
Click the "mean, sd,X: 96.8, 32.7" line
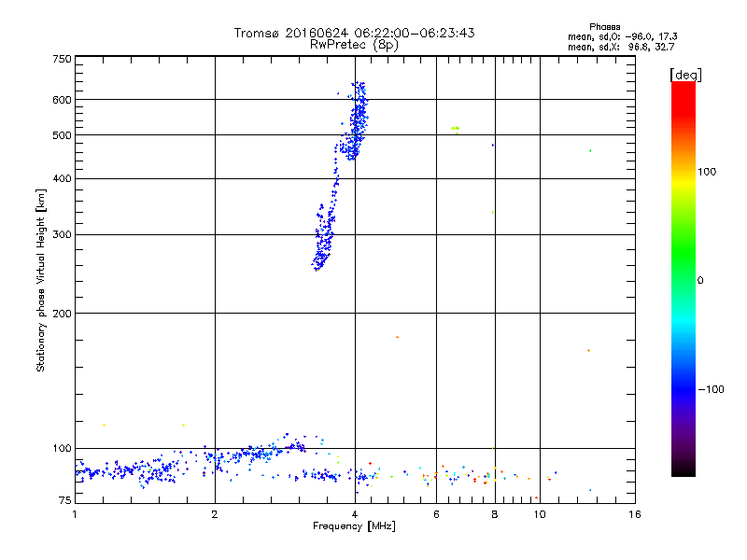[x=621, y=47]
